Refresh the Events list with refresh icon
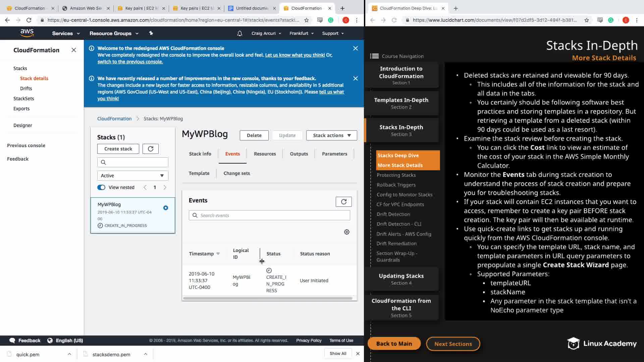Screen dimensions: 644x362 [x=343, y=202]
